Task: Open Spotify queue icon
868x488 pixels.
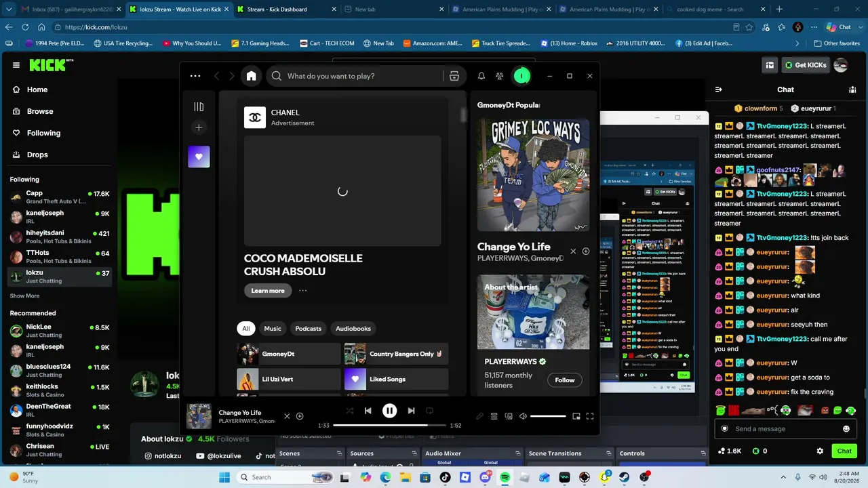Action: 494,416
